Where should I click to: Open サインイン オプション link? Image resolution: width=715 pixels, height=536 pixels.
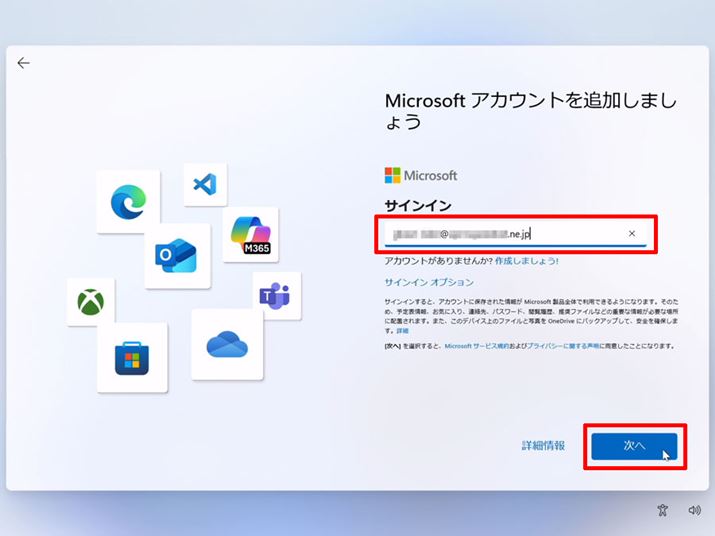[429, 282]
